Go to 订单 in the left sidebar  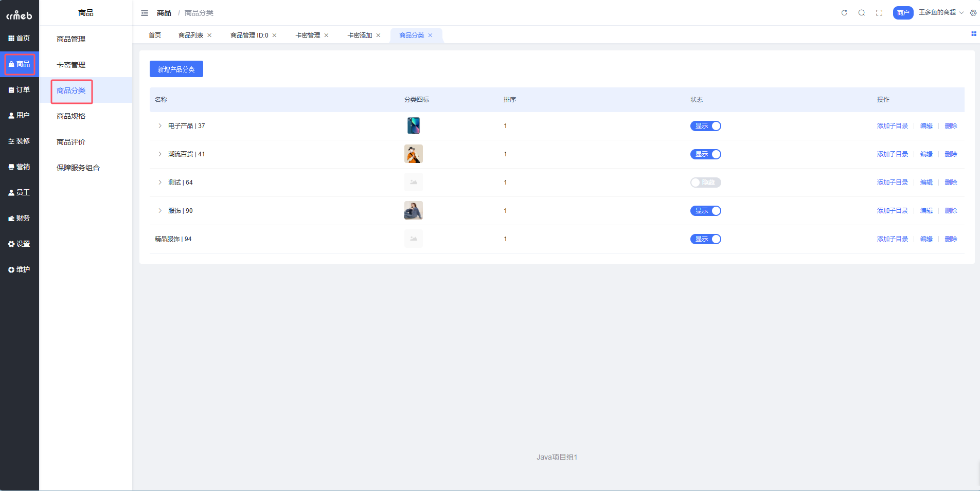pos(20,89)
